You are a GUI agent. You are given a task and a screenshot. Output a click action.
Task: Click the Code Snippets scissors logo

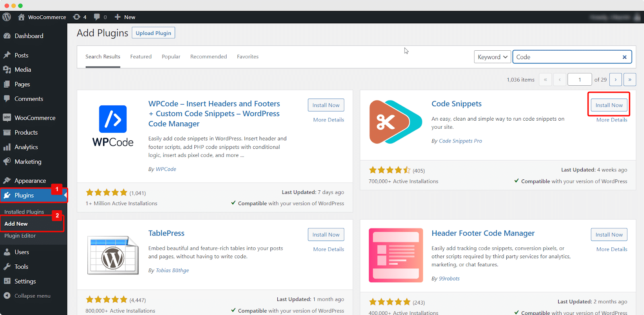(x=396, y=122)
